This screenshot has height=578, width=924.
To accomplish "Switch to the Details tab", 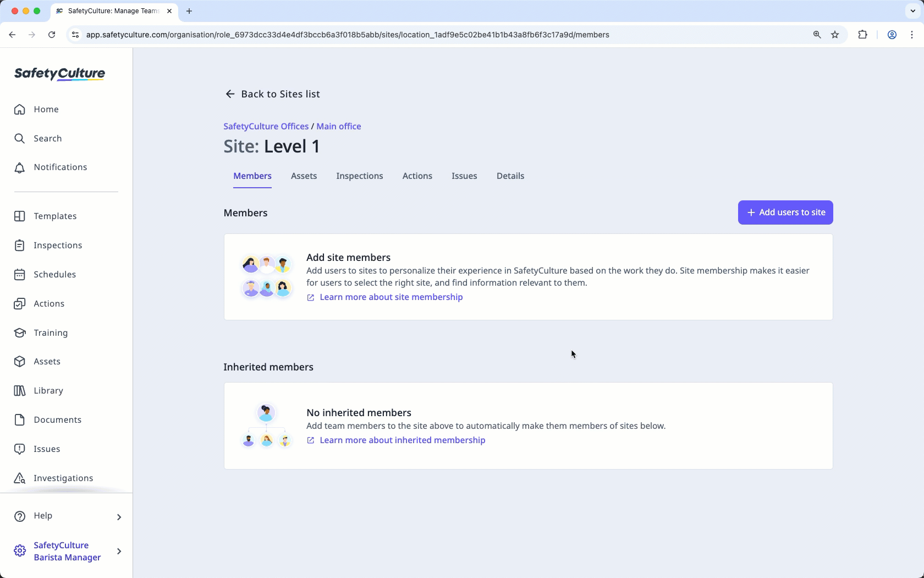I will point(510,176).
